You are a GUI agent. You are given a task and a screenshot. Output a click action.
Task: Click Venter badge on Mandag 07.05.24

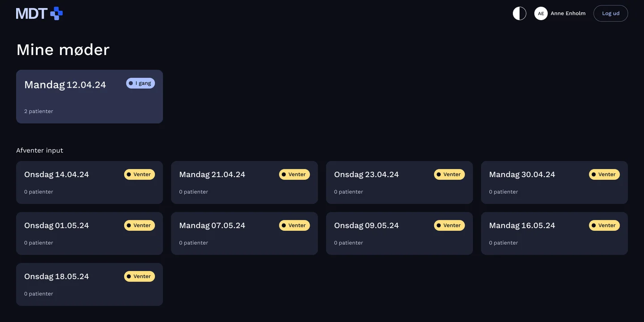pyautogui.click(x=294, y=225)
